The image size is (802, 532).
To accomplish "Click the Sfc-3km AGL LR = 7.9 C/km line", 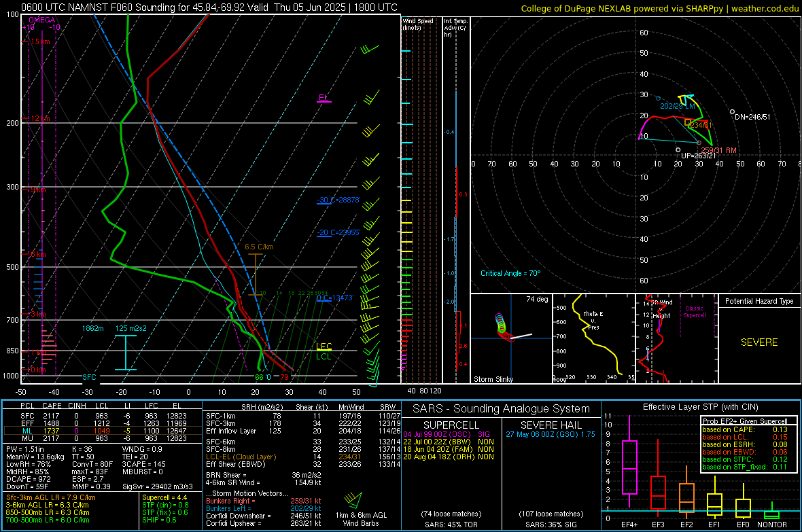I will 51,498.
